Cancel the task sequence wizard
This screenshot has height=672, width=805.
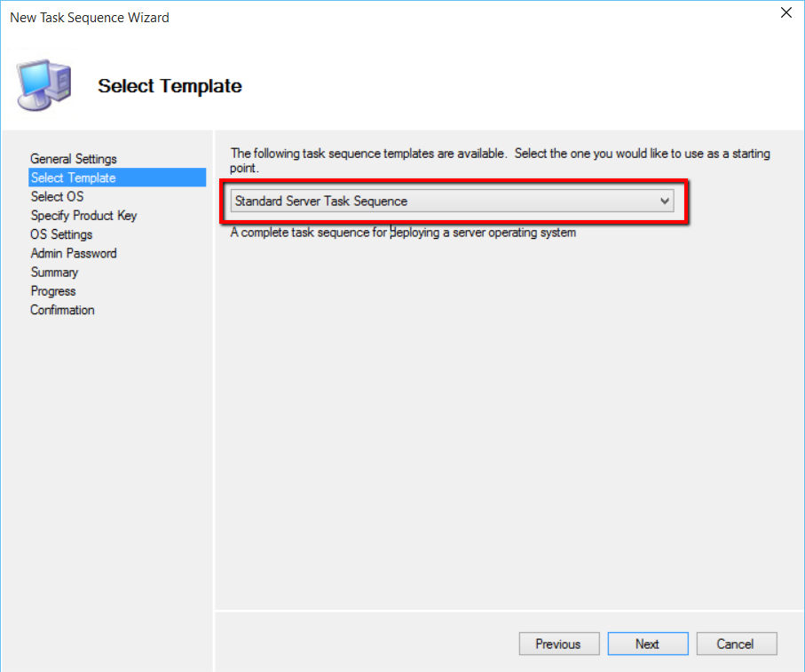736,644
